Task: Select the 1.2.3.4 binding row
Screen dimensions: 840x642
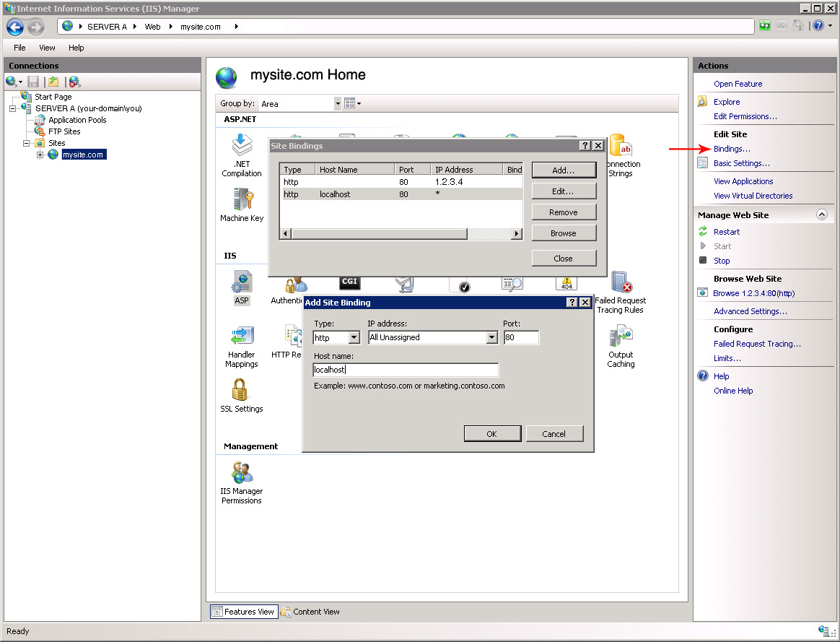Action: tap(402, 182)
